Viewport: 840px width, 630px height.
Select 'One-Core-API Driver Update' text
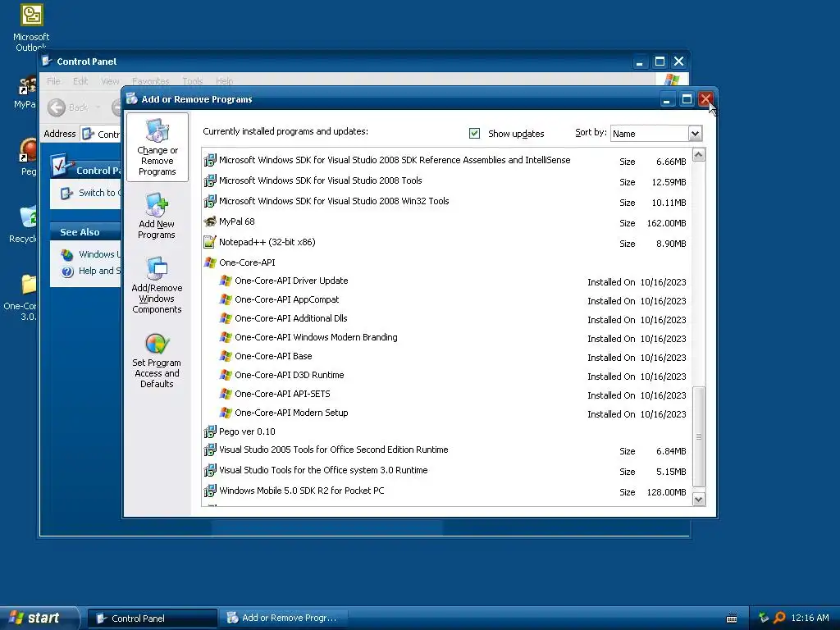(291, 281)
